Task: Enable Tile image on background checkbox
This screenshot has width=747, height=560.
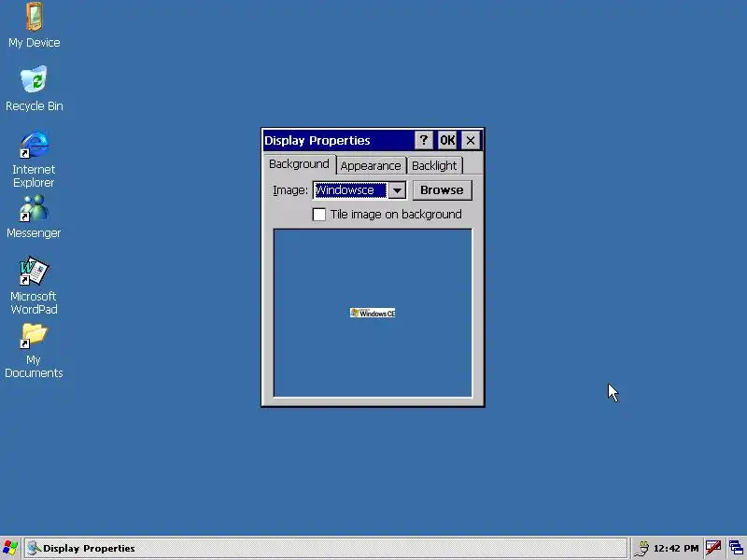Action: coord(319,215)
